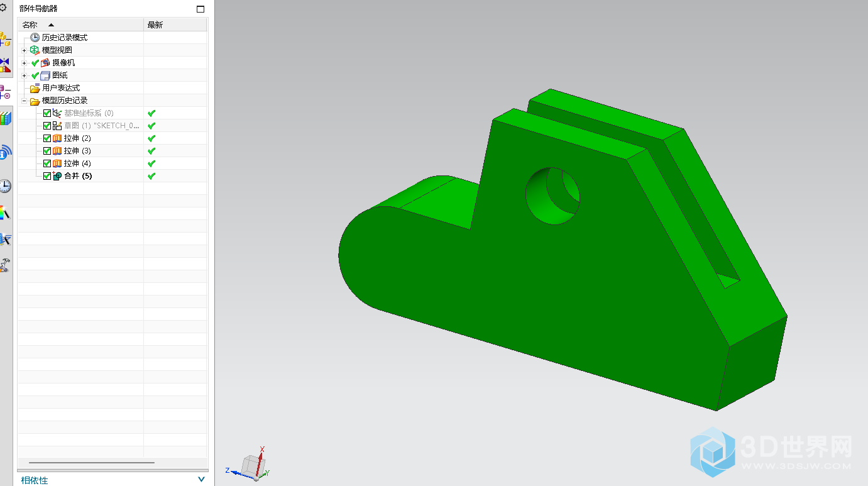Collapse the 模型历史记录 tree node
This screenshot has height=486, width=868.
tap(25, 101)
